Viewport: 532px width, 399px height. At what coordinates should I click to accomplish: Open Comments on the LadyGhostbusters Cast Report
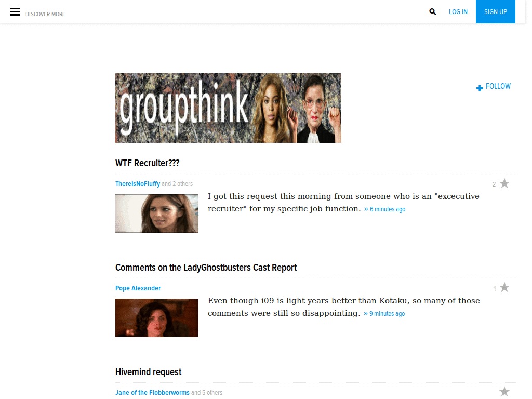click(206, 268)
